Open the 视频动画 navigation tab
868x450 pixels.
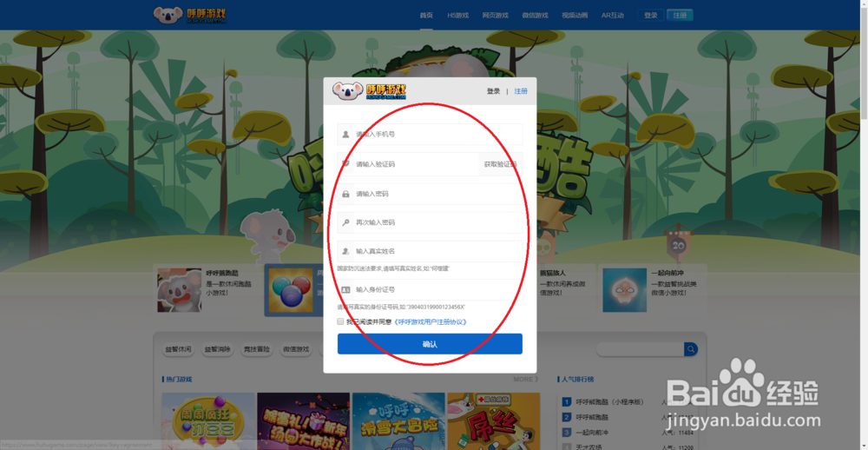click(x=575, y=16)
